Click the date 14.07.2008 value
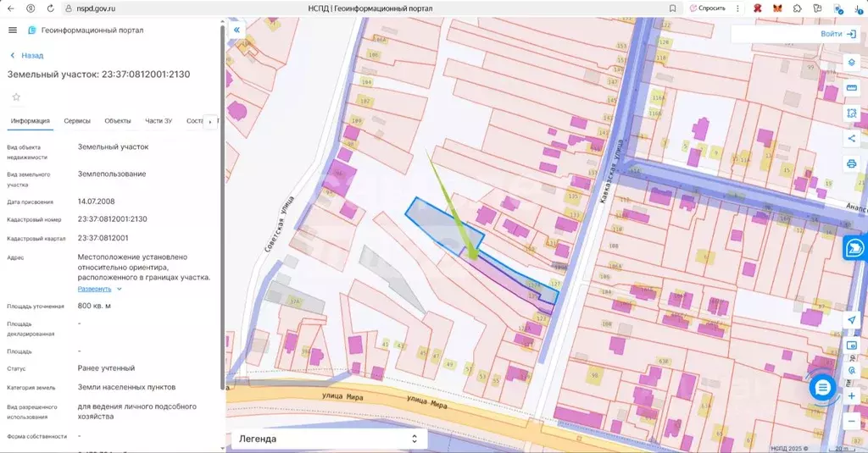Image resolution: width=868 pixels, height=453 pixels. (x=97, y=202)
